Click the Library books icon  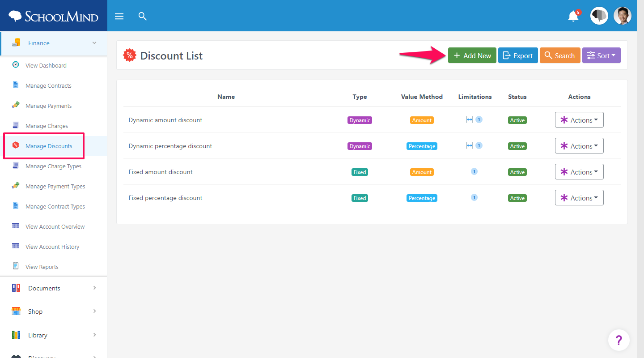coord(16,335)
